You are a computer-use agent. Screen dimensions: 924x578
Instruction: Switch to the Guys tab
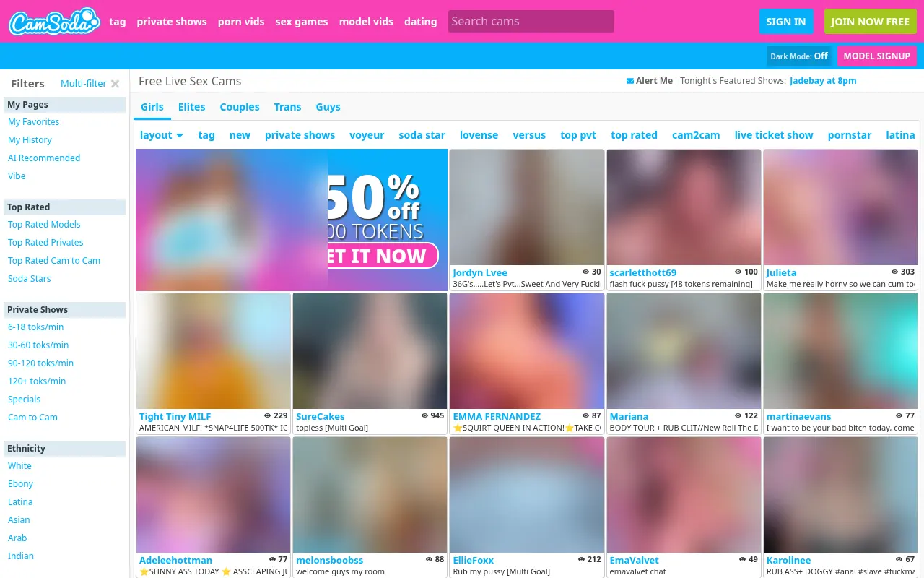click(x=328, y=107)
